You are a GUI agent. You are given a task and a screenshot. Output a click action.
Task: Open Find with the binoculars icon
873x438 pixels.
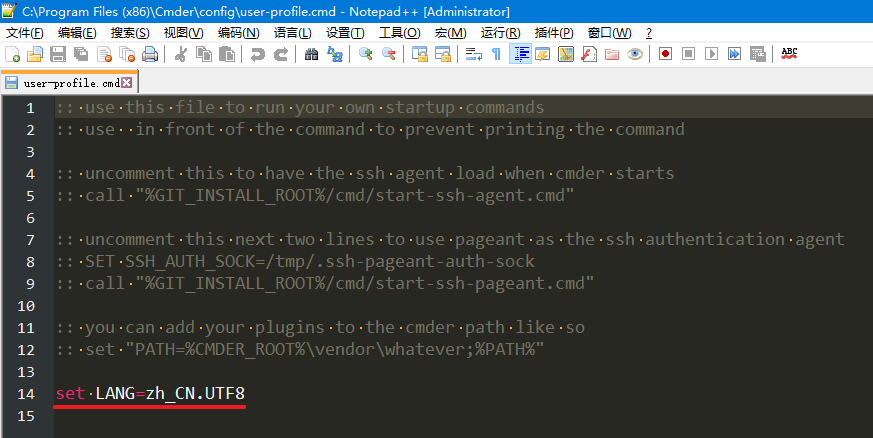311,54
